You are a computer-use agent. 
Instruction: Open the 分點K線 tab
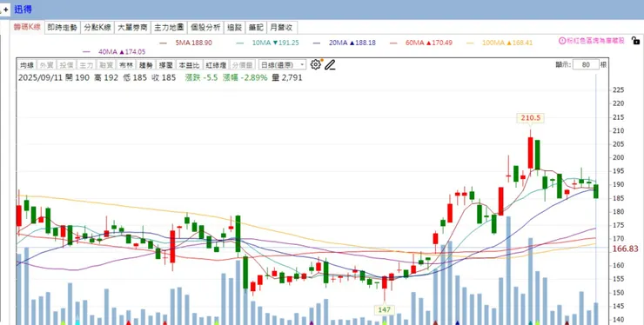click(97, 28)
